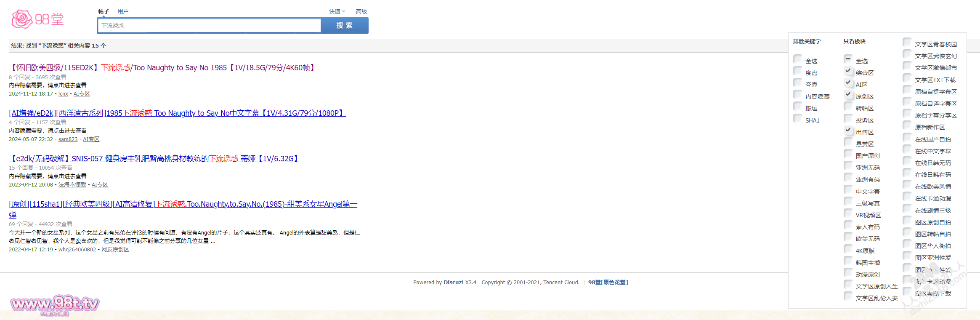The image size is (980, 320).
Task: Check 全选 under 排除关键字
Action: pos(798,59)
